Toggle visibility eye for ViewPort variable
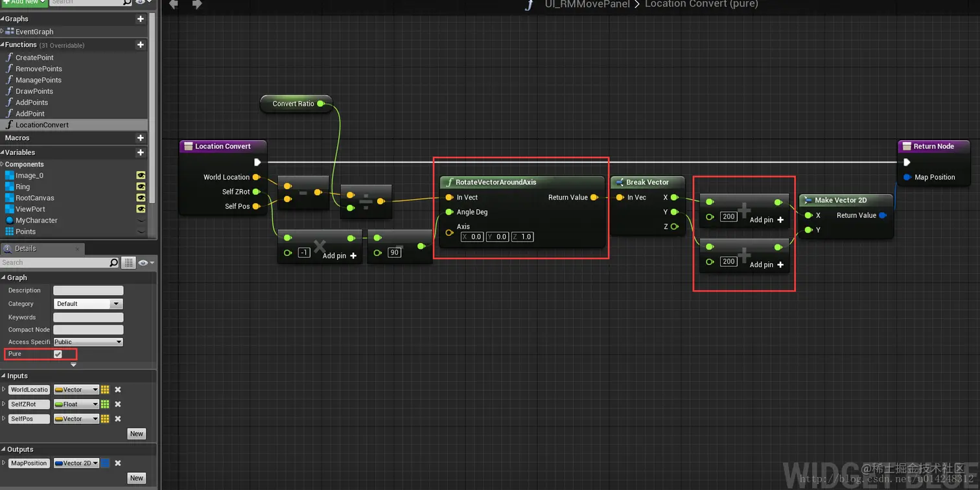 [141, 209]
